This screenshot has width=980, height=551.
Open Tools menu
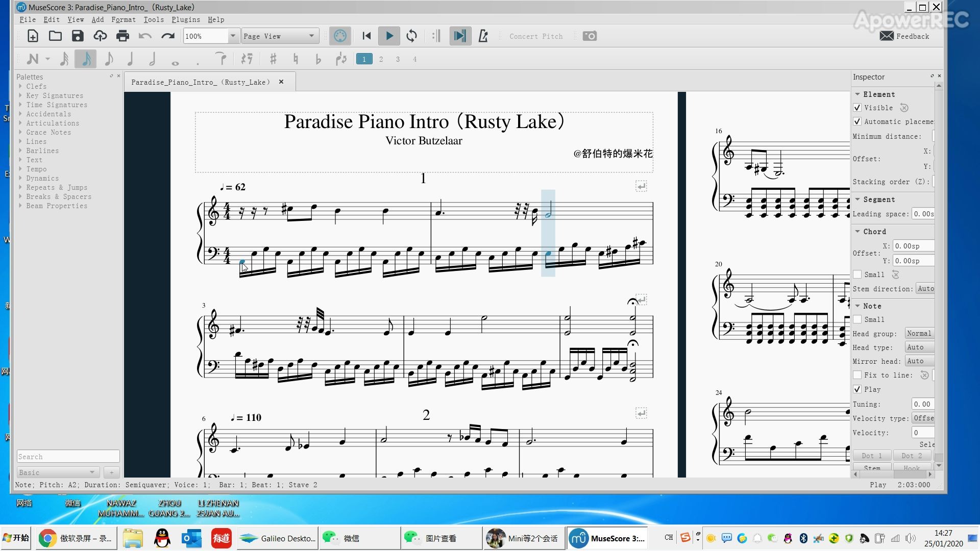point(154,19)
